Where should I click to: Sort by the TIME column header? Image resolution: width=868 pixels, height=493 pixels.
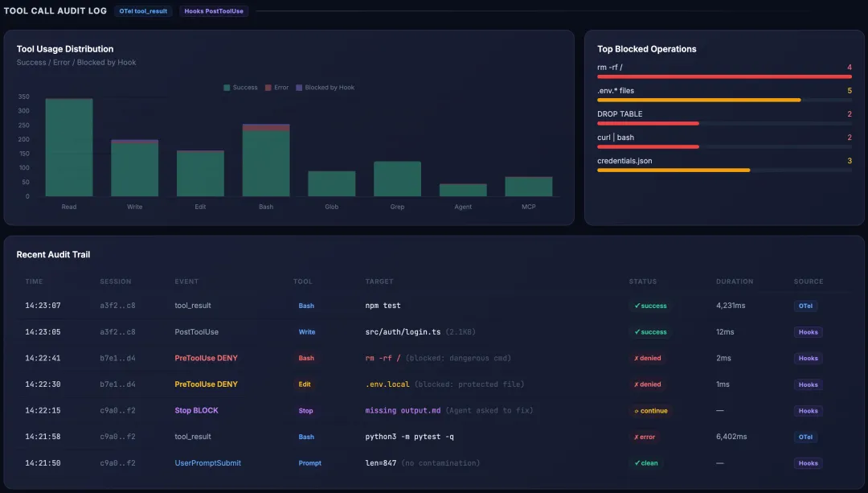[34, 281]
